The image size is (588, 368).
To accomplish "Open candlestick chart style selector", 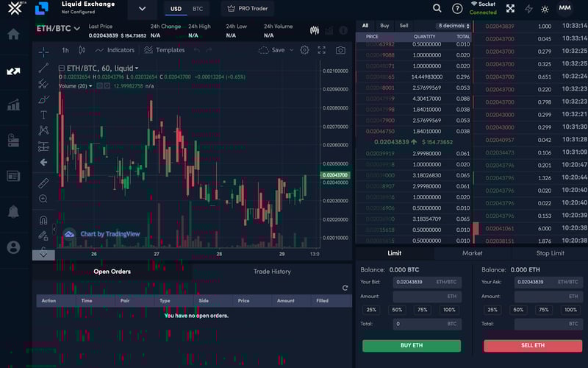I will [x=82, y=50].
